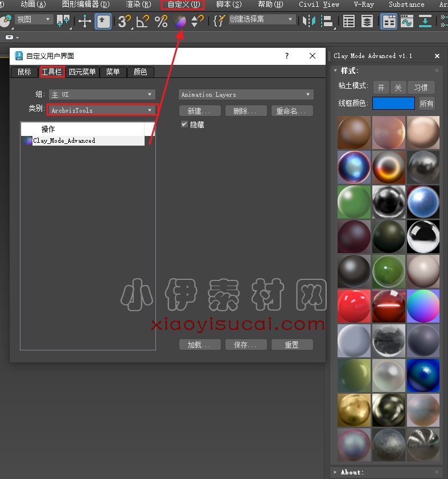Toggle the 隐藏 checkbox

(x=184, y=124)
